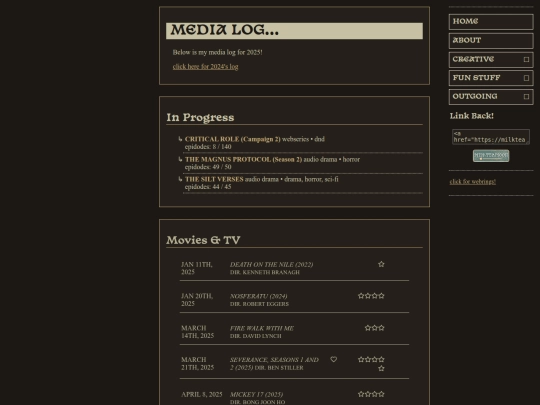540x405 pixels.
Task: Click the 'Jan 20th, 2025' date cell
Action: 197,300
